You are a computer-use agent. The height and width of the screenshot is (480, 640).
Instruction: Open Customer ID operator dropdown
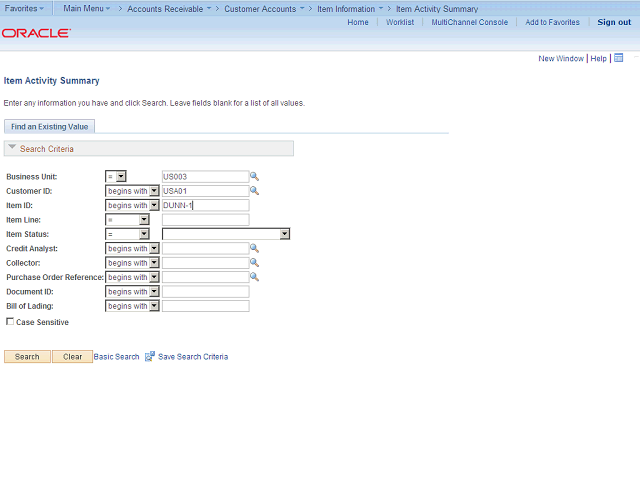click(x=132, y=191)
